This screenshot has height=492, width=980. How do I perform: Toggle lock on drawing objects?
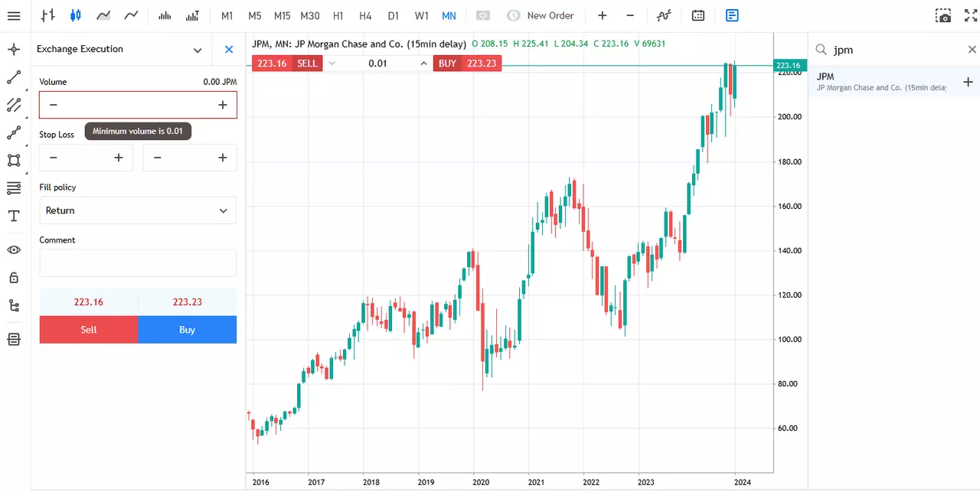tap(14, 277)
